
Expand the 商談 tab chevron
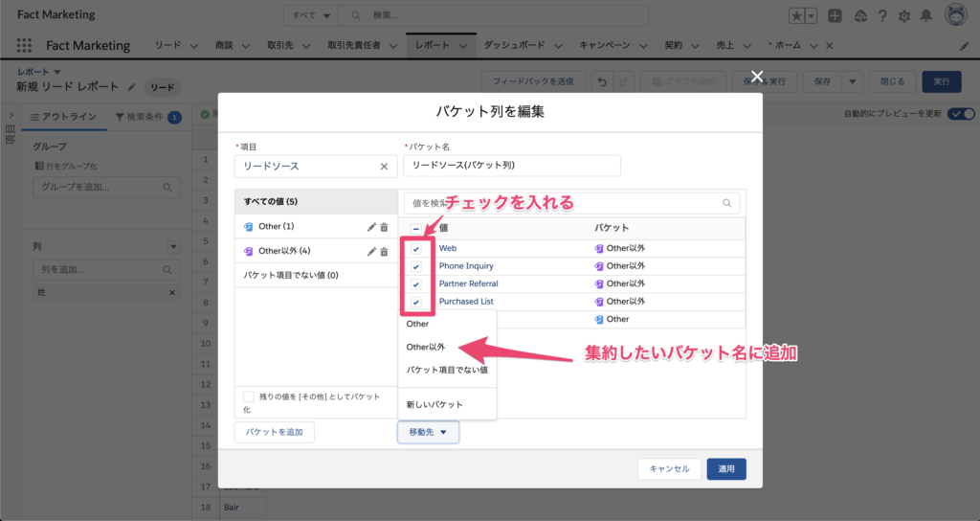click(x=246, y=46)
